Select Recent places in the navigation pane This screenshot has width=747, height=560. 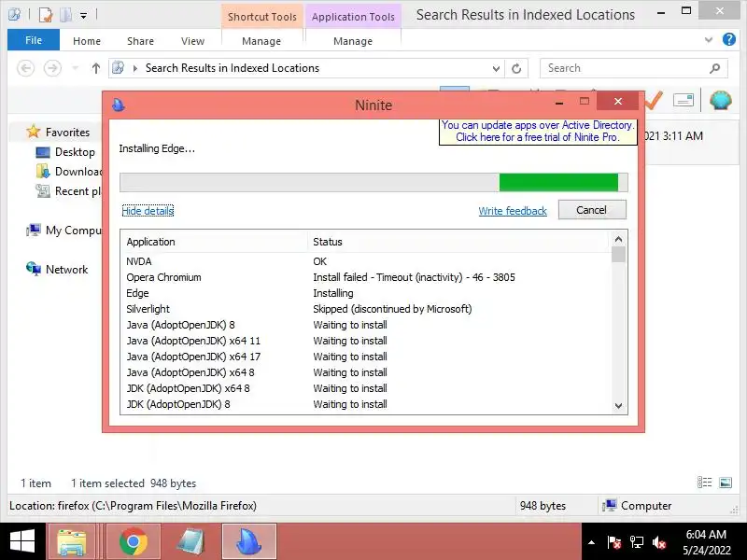(x=68, y=191)
